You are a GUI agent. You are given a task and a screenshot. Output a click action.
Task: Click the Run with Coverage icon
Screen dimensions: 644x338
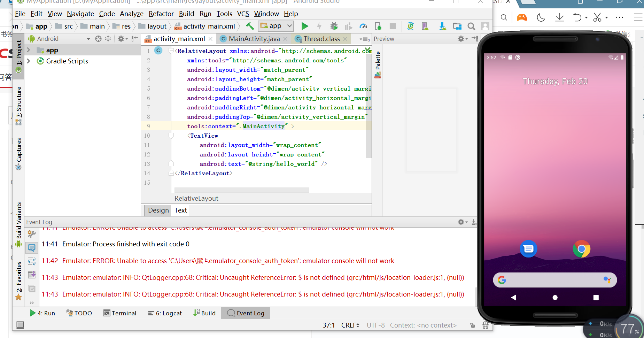point(349,26)
